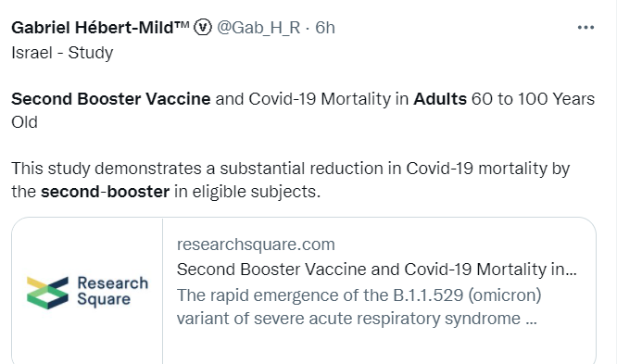
Task: Click the bold word 'Adults' in the tweet
Action: 440,99
